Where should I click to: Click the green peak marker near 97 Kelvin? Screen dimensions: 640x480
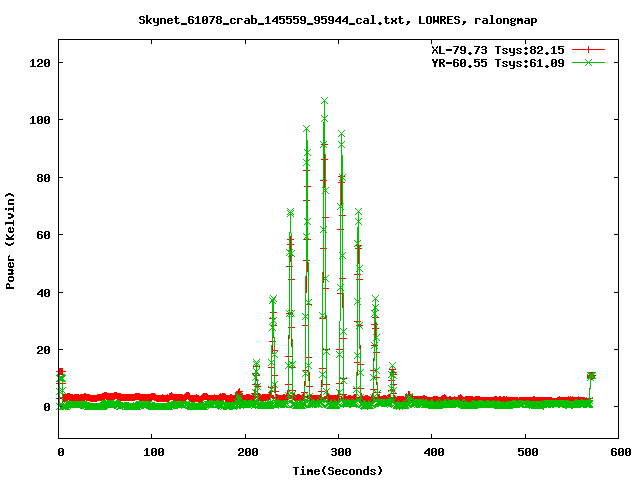tap(306, 129)
